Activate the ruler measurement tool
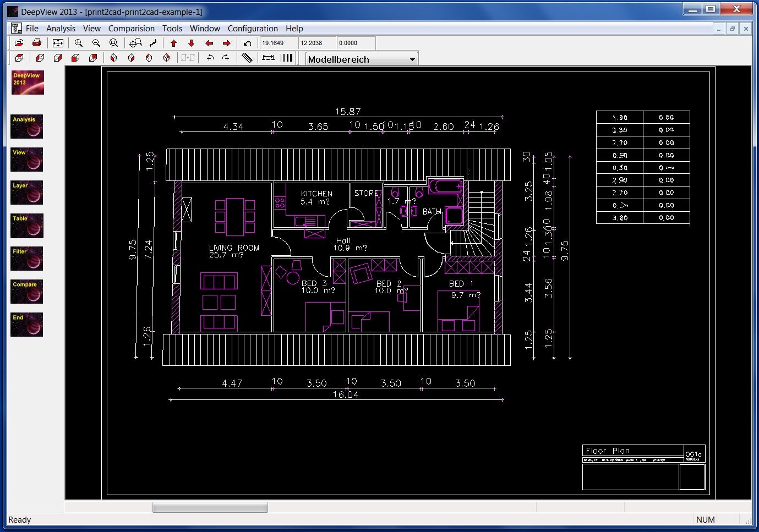Screen dimensions: 759x532 [x=247, y=58]
